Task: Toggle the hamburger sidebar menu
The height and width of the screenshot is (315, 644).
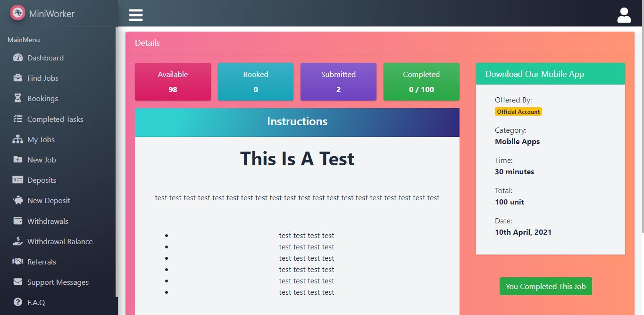Action: pos(136,15)
